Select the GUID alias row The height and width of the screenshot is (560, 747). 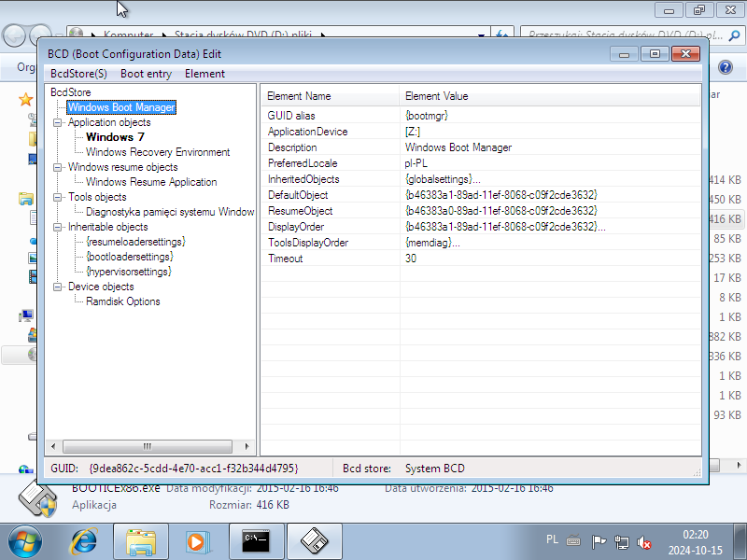click(x=481, y=116)
